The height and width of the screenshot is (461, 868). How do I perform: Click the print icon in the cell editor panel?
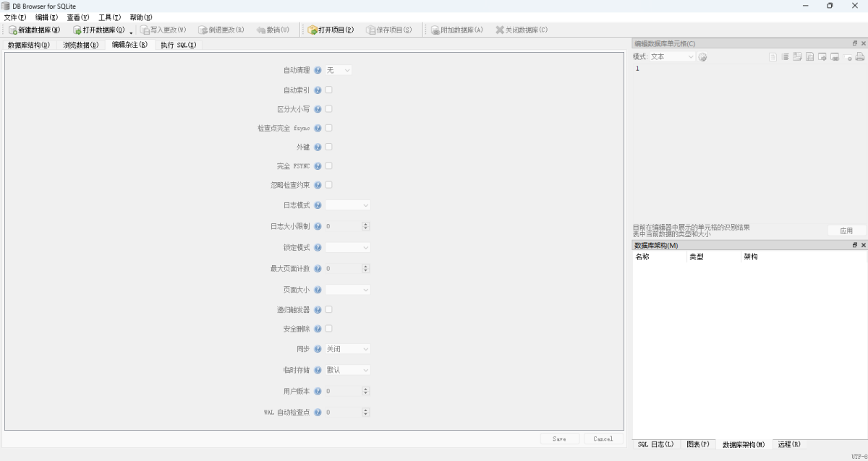click(859, 56)
